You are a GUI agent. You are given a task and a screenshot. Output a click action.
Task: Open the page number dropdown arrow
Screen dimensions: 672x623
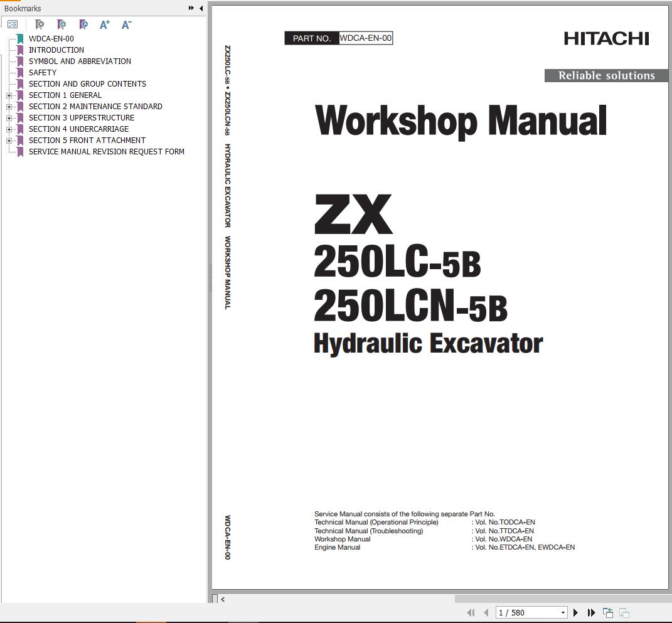[x=563, y=613]
